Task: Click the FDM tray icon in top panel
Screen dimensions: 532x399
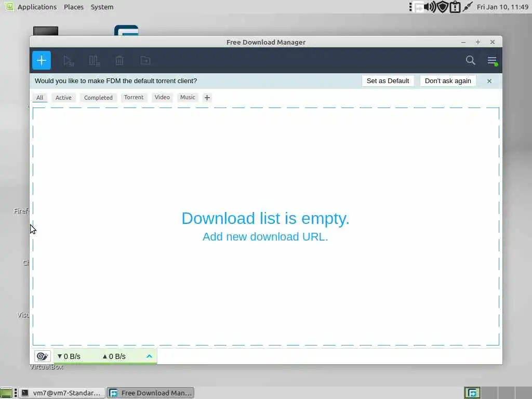Action: [419, 7]
